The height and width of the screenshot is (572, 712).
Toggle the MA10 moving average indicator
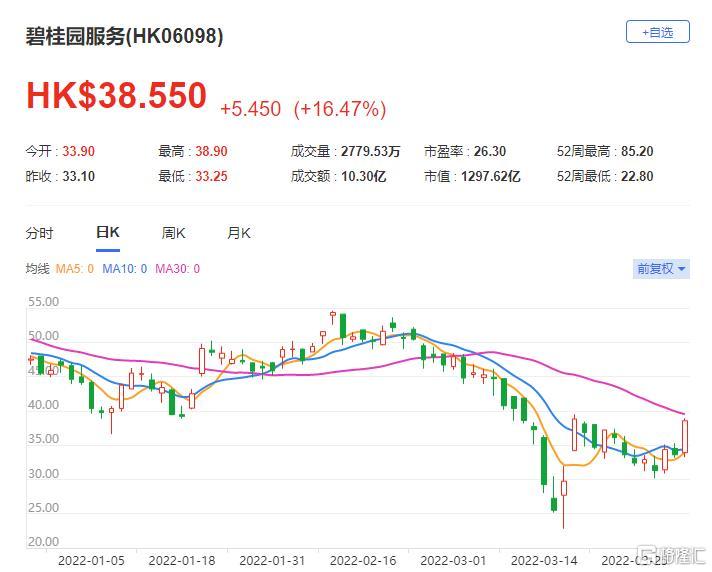124,268
